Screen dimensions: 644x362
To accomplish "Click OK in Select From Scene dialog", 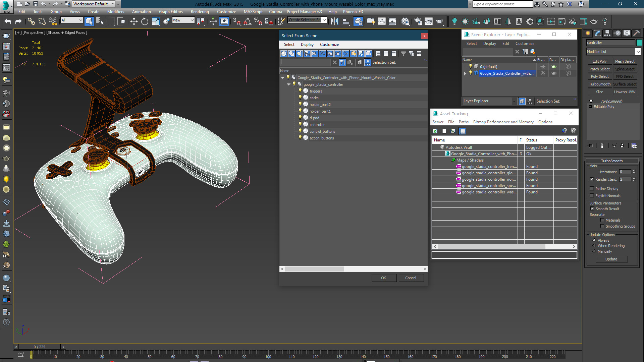I will 384,278.
